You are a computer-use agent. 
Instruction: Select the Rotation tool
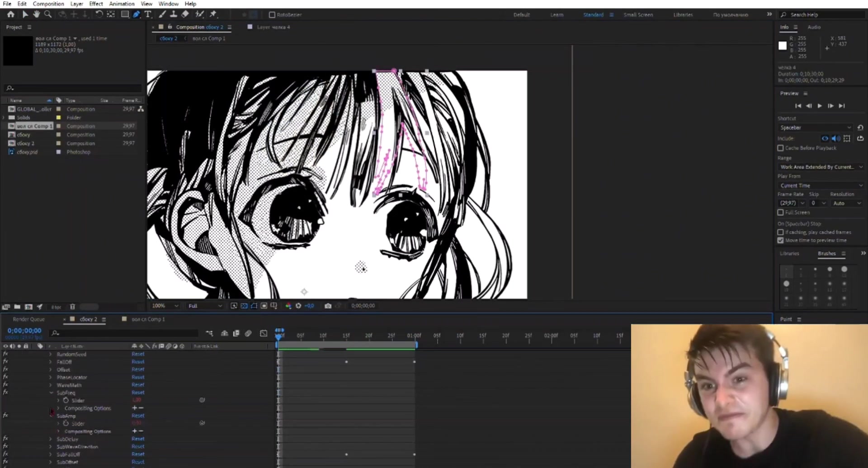[x=99, y=14]
